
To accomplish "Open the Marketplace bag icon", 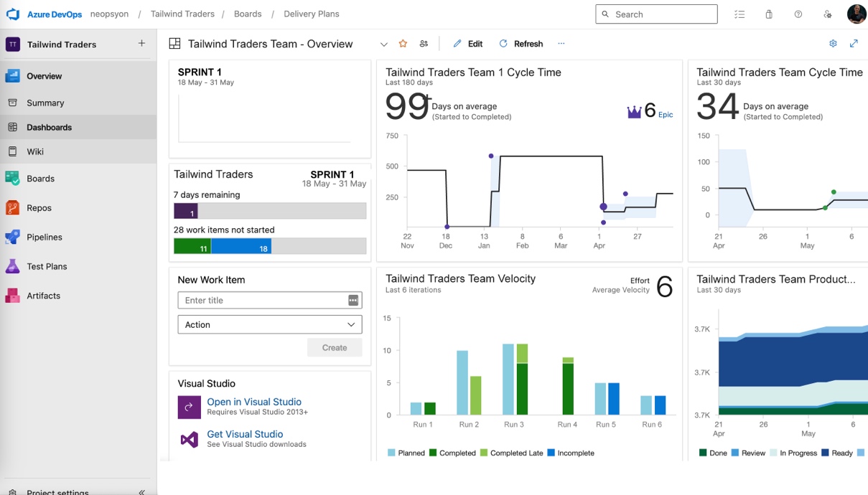I will point(768,14).
